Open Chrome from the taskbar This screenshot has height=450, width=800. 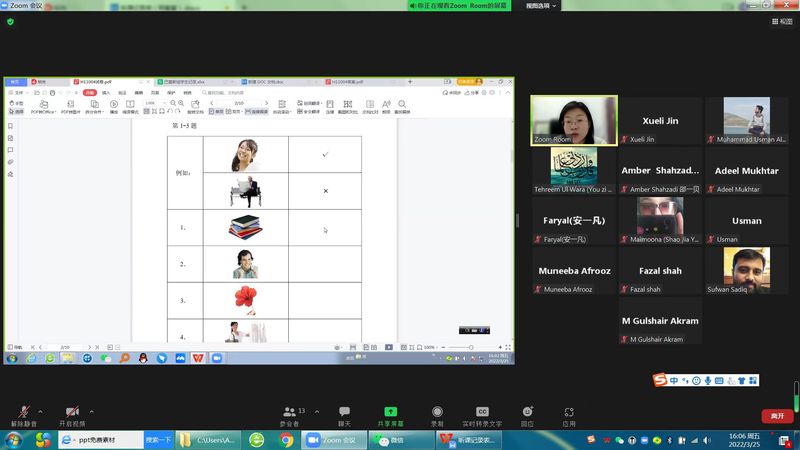286,440
